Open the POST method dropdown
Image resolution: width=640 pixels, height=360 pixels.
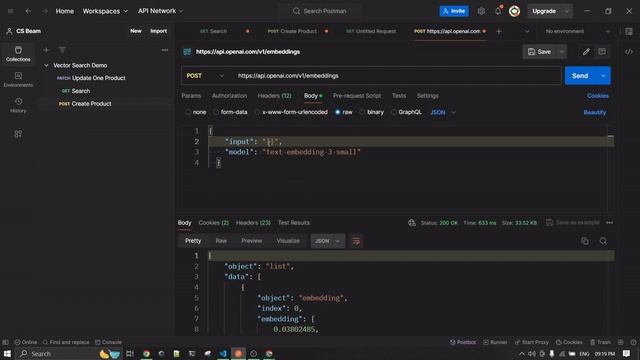(x=205, y=76)
